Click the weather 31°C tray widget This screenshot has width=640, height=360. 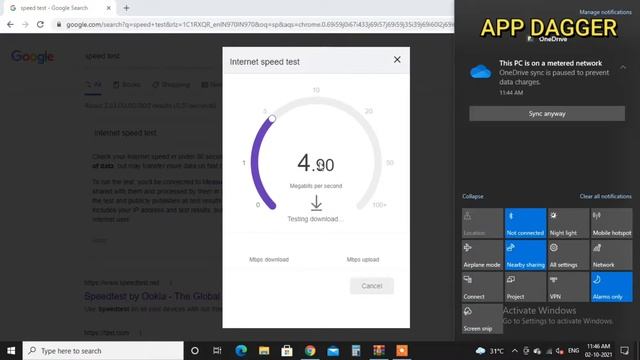pyautogui.click(x=489, y=351)
